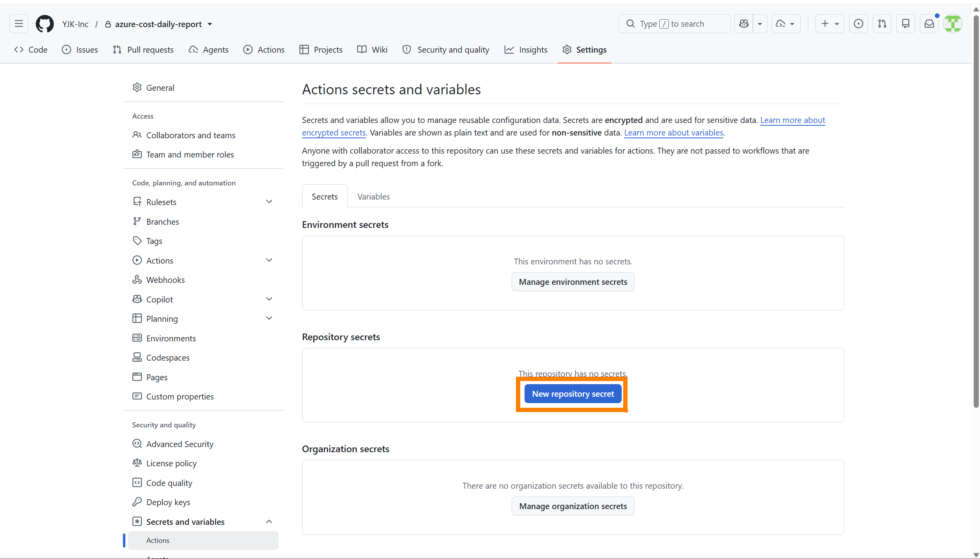This screenshot has height=559, width=980.
Task: Open the Insights tab
Action: 526,50
